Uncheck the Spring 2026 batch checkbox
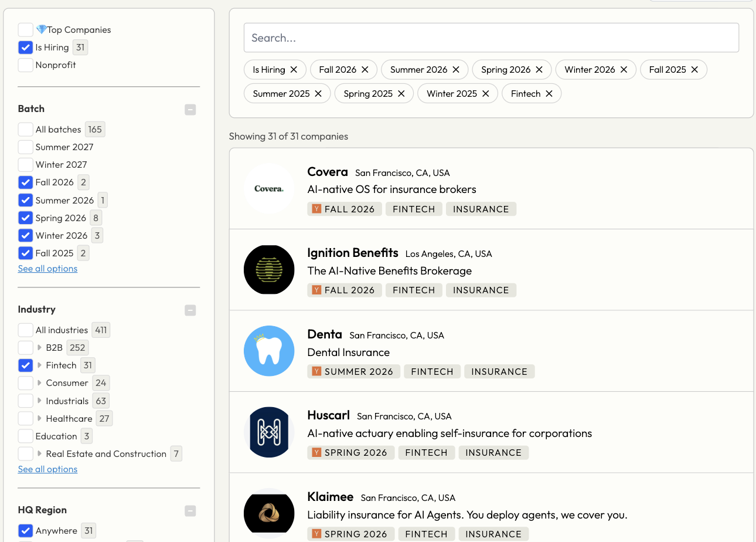Screen dimensions: 756x542 tap(25, 218)
